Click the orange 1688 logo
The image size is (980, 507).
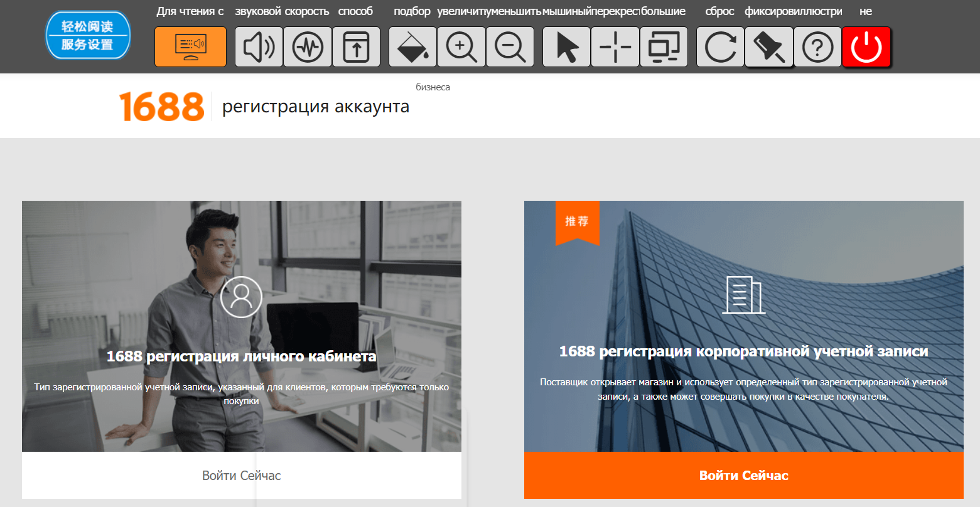pyautogui.click(x=161, y=107)
